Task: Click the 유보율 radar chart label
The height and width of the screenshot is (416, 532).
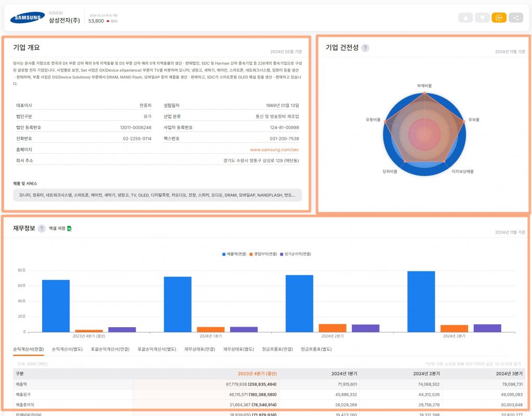Action: 474,119
